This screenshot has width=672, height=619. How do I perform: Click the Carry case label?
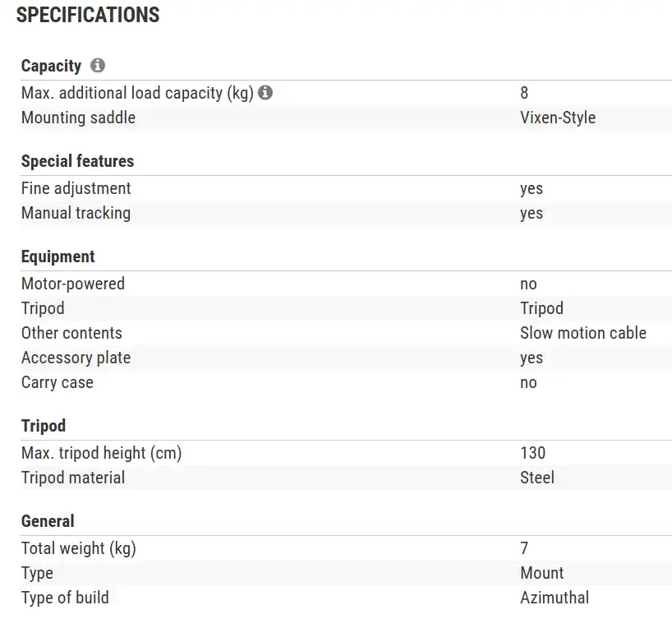(57, 382)
